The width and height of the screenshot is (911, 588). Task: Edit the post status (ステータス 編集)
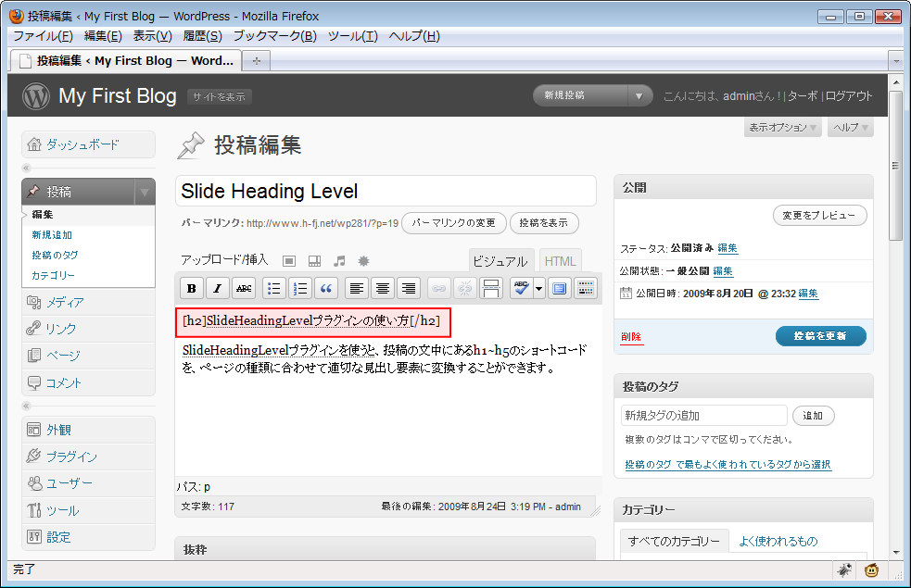(728, 248)
